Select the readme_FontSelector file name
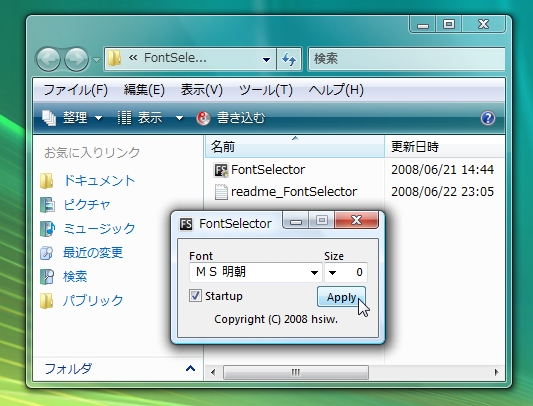 coord(294,192)
